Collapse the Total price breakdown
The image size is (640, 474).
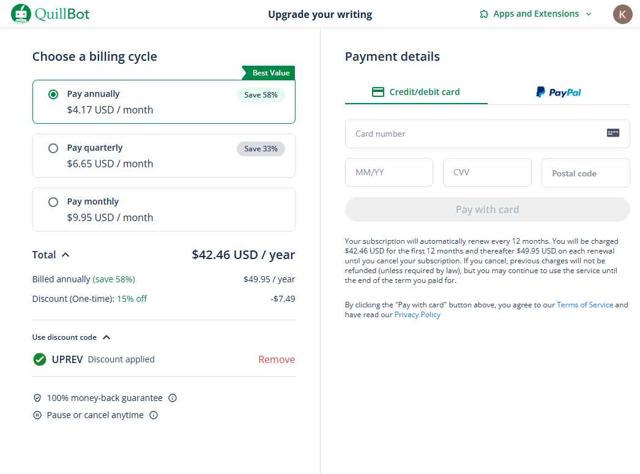pos(66,255)
